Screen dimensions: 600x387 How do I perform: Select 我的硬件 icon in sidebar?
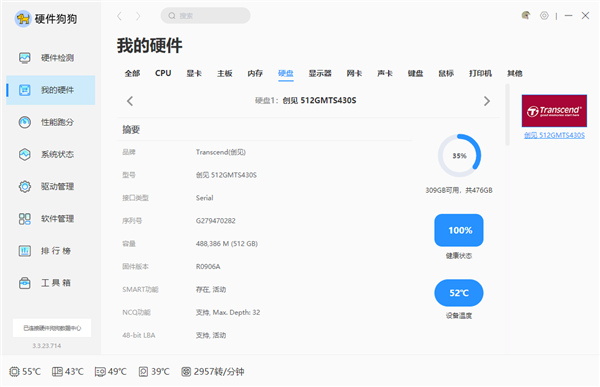click(x=25, y=90)
